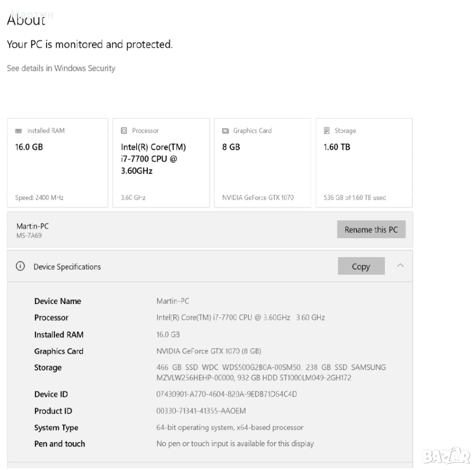The height and width of the screenshot is (470, 476).
Task: Click Rename this PC button
Action: 371,230
